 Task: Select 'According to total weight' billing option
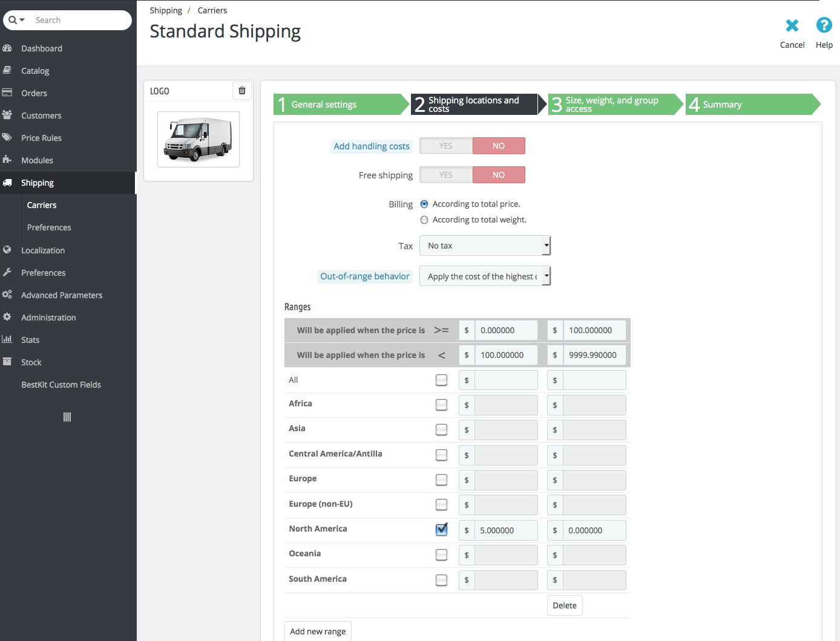[424, 220]
